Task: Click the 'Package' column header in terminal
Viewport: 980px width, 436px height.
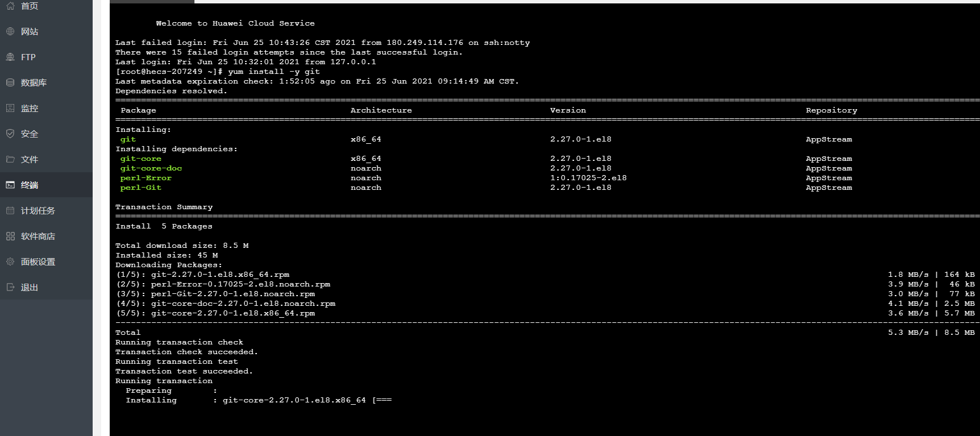Action: (138, 110)
